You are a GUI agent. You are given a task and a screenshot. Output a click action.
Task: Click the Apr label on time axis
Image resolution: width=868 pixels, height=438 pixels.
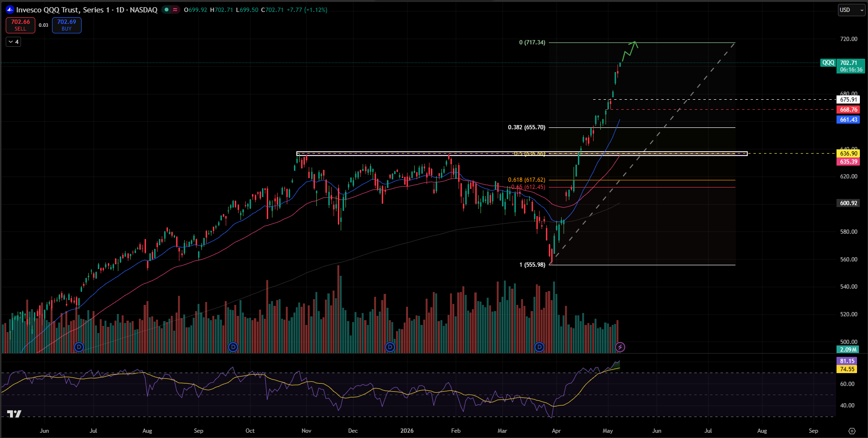point(556,431)
